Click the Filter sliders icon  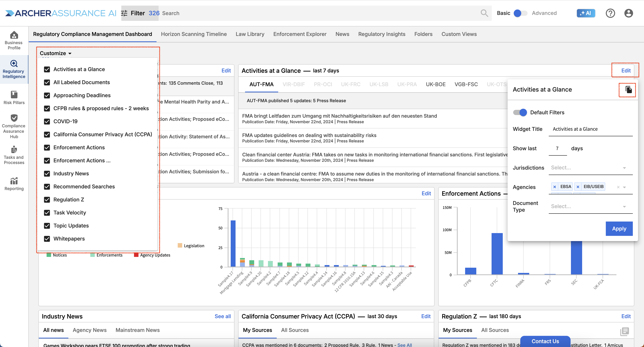[x=124, y=13]
